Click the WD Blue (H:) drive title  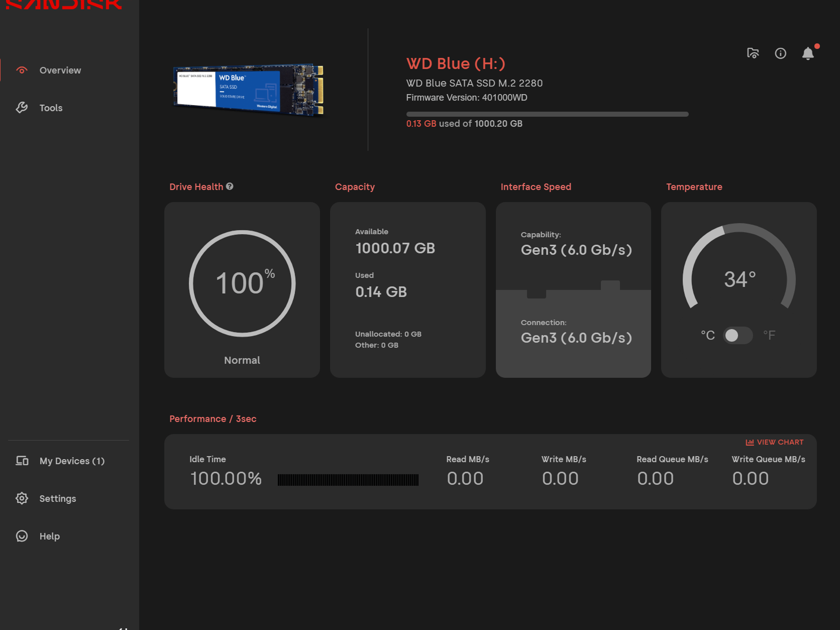point(456,64)
